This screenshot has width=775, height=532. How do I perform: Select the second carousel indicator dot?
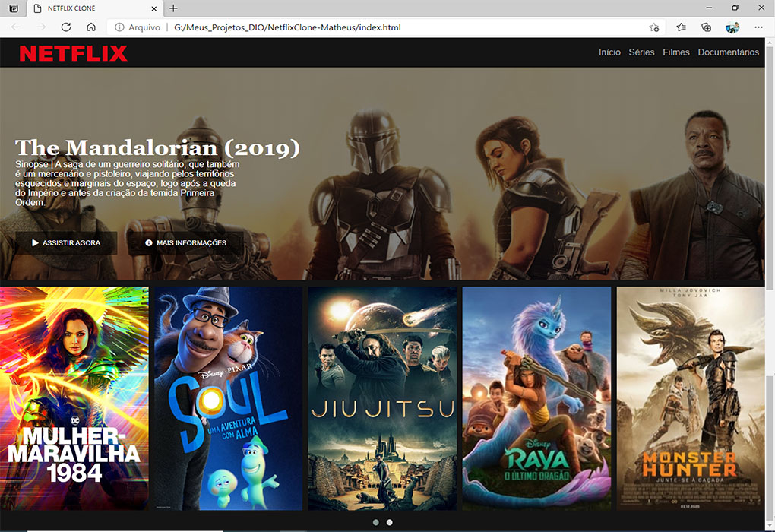coord(389,522)
